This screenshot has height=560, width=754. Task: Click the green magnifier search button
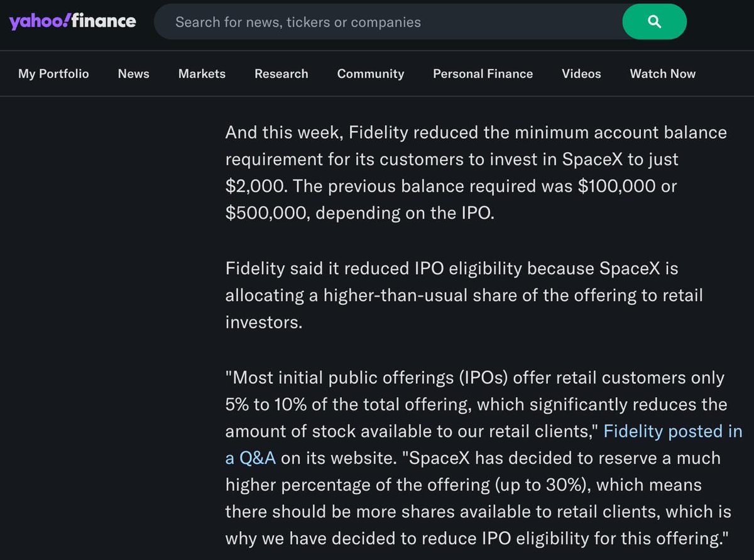(654, 22)
